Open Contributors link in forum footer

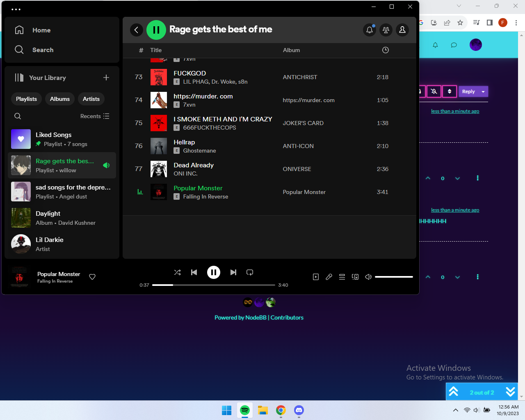(x=287, y=317)
